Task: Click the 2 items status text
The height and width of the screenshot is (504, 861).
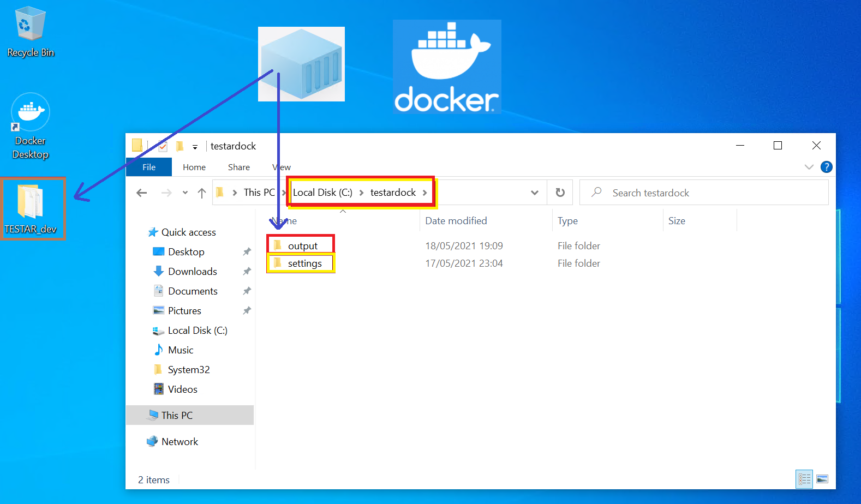Action: click(154, 480)
